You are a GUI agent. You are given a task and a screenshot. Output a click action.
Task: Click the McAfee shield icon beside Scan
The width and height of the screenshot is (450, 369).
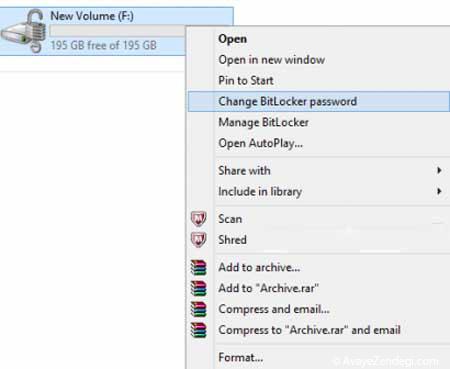click(x=198, y=219)
